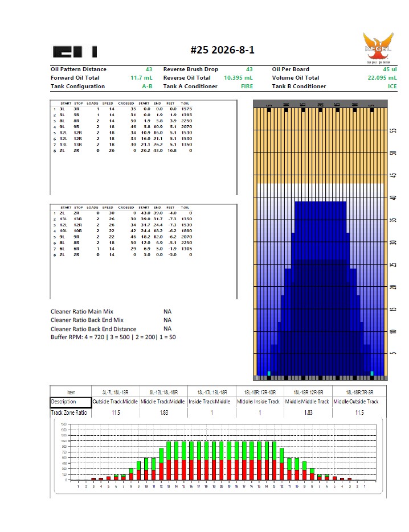
Task: Click the Tank Configuration value A-B
Action: (147, 86)
